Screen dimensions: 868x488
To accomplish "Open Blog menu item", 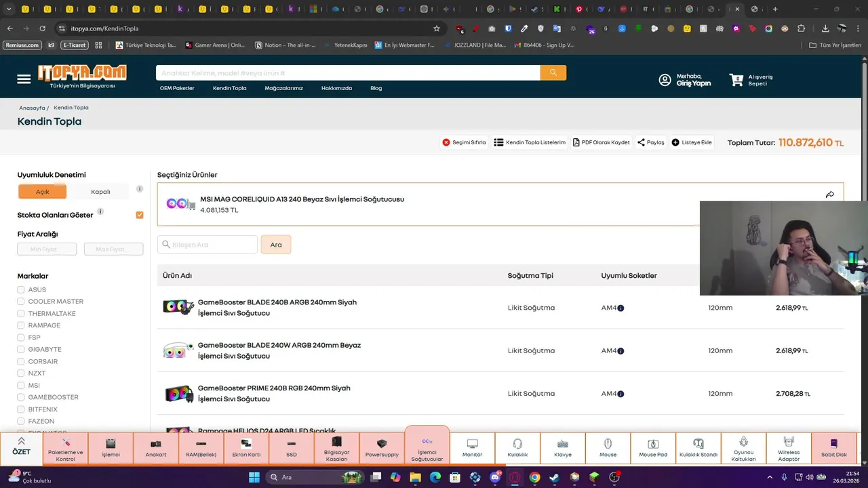I will 376,88.
